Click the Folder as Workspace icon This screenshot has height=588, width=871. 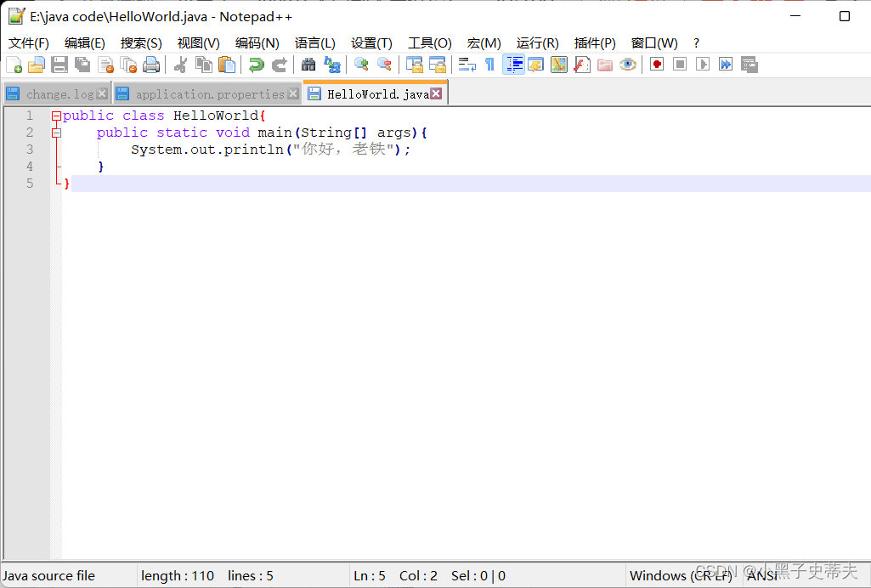point(605,65)
